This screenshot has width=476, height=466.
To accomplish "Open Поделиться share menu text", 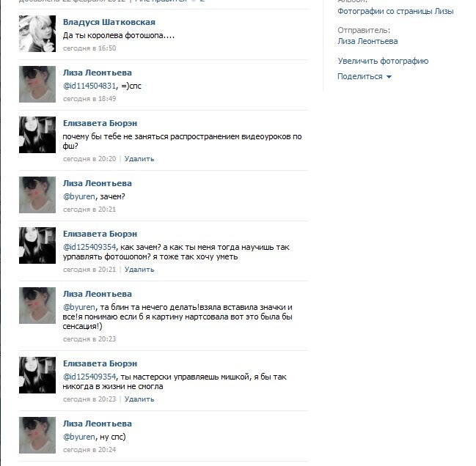I will (360, 76).
